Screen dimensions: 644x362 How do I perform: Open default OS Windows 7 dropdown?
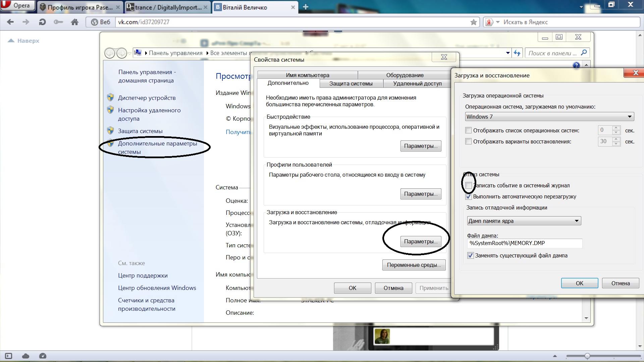(x=549, y=117)
